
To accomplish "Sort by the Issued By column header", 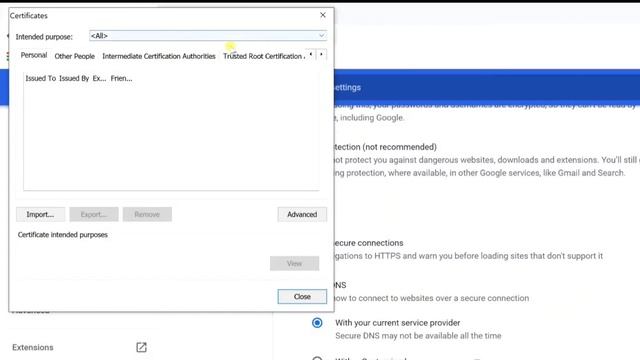I will pos(74,78).
